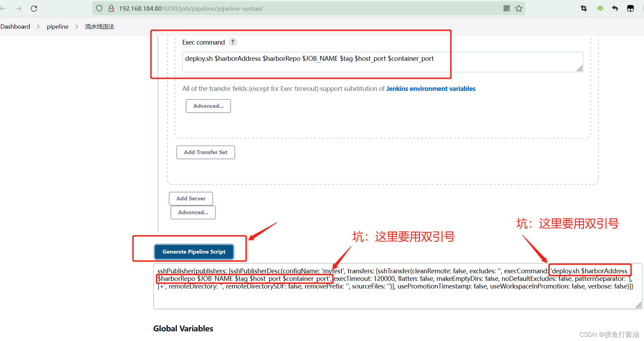Open the Tampermonkey-style extension icon

(x=631, y=9)
